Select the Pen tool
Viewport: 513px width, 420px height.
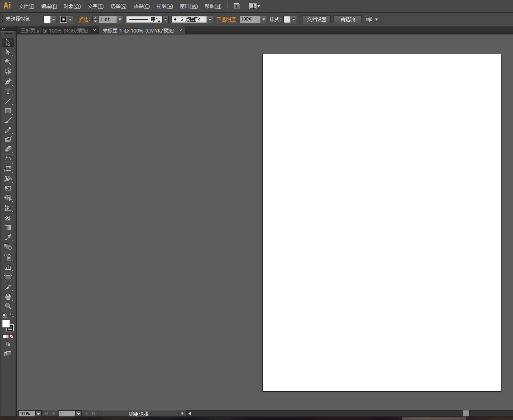tap(8, 82)
